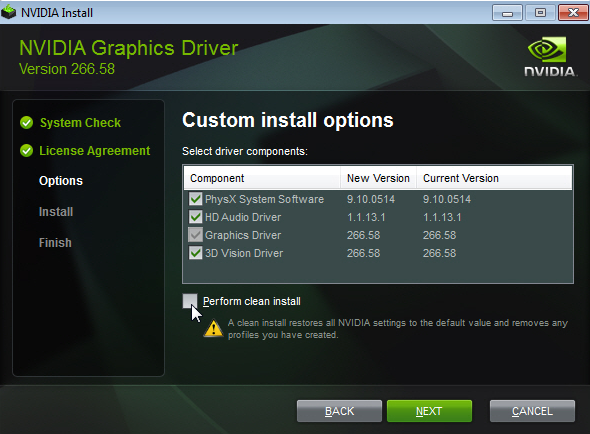The width and height of the screenshot is (590, 434).
Task: Select the Options step
Action: tap(61, 181)
